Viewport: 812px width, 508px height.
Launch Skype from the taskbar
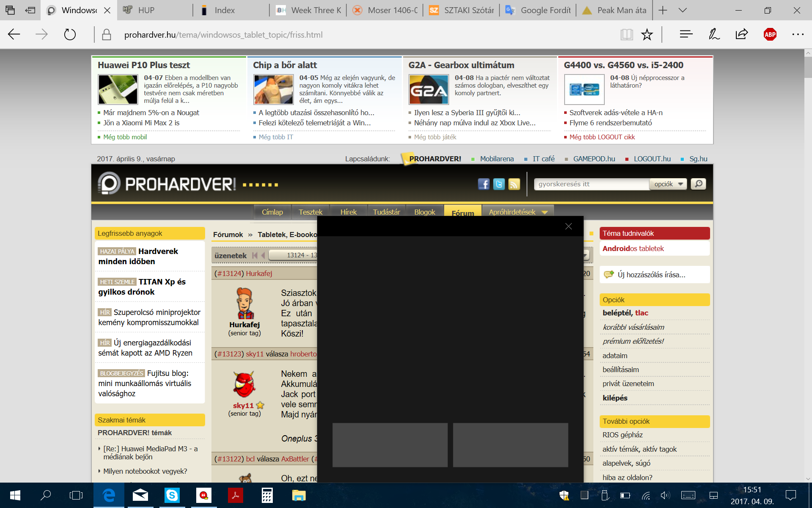click(x=172, y=495)
